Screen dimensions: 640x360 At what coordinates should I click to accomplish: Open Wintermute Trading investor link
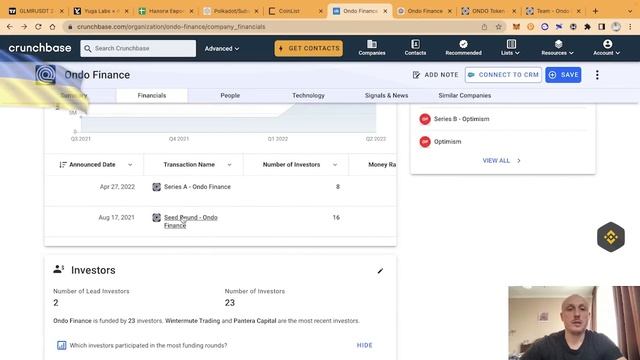[x=192, y=321]
